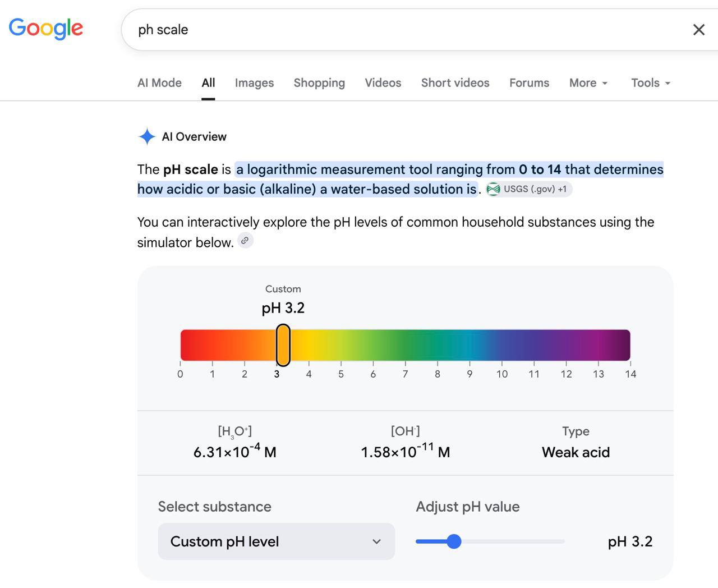
Task: Switch to Short videos tab
Action: click(x=455, y=82)
